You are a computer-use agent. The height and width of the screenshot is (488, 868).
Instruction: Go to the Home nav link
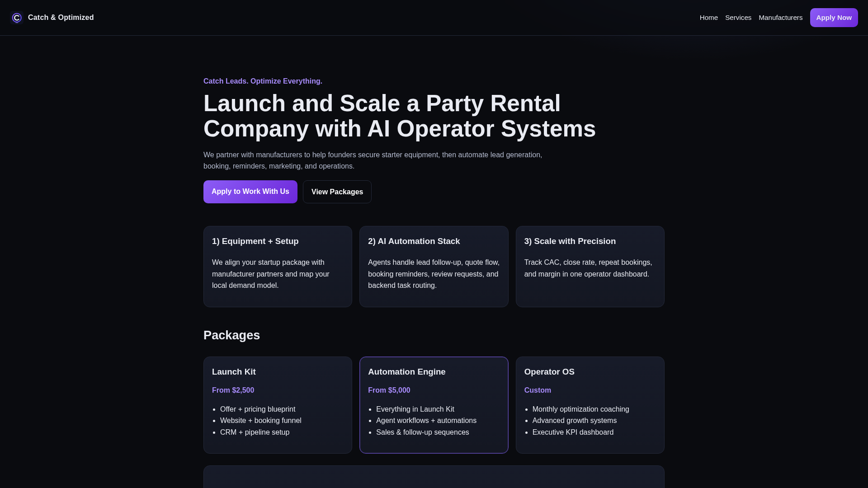[708, 18]
